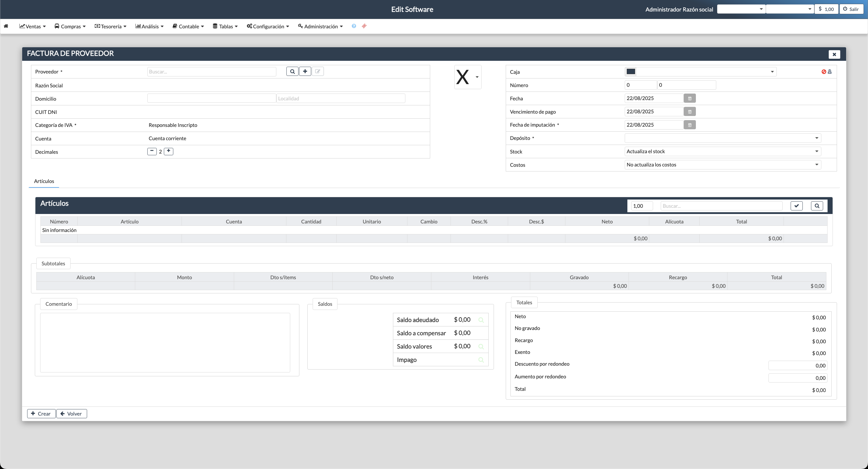The width and height of the screenshot is (868, 469).
Task: Switch to the Artículos tab
Action: click(44, 181)
